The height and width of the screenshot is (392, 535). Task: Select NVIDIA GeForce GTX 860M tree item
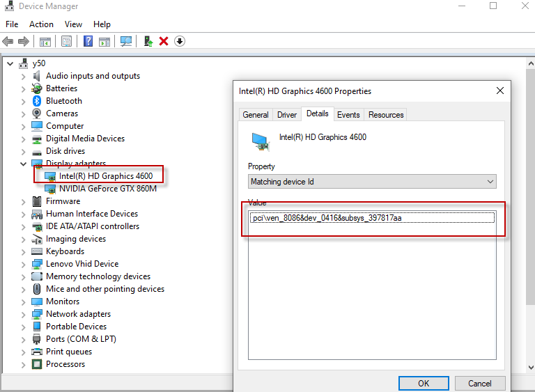click(x=108, y=189)
